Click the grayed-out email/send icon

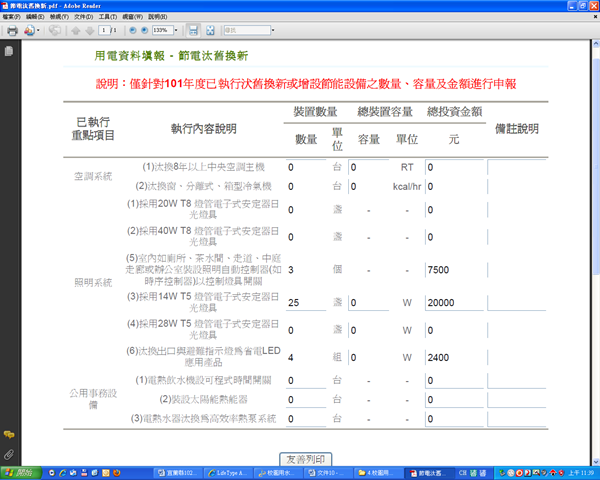(55, 30)
